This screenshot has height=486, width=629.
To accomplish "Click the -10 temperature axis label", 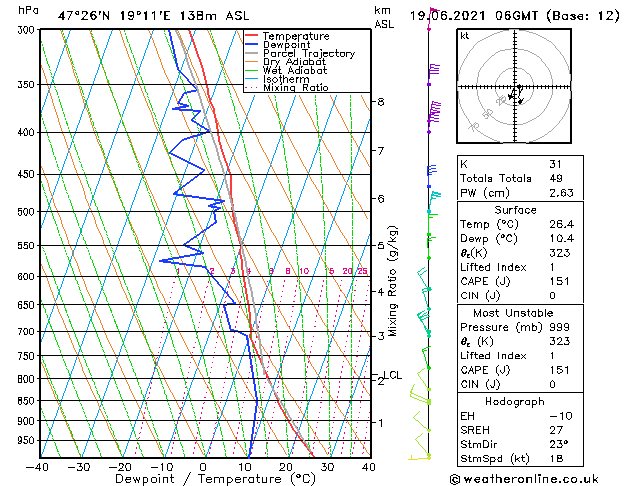I will click(x=161, y=467).
